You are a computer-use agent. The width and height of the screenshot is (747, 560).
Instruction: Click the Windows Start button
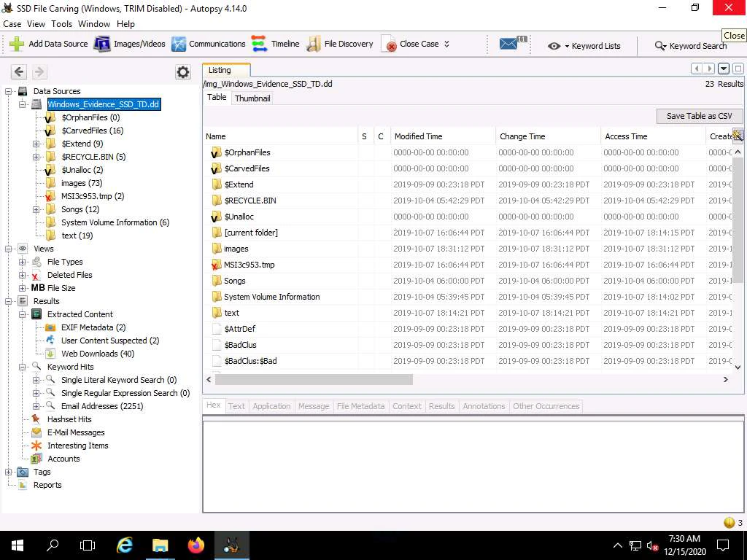(x=18, y=545)
